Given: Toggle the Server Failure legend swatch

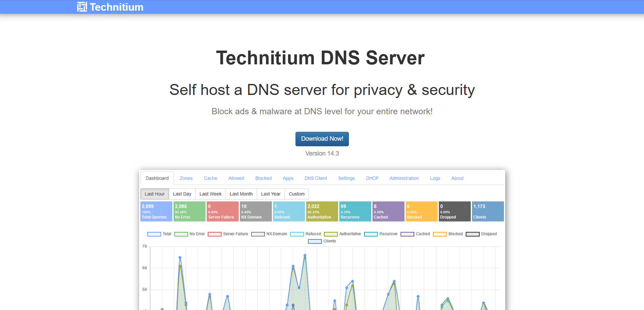Looking at the screenshot, I should [215, 234].
